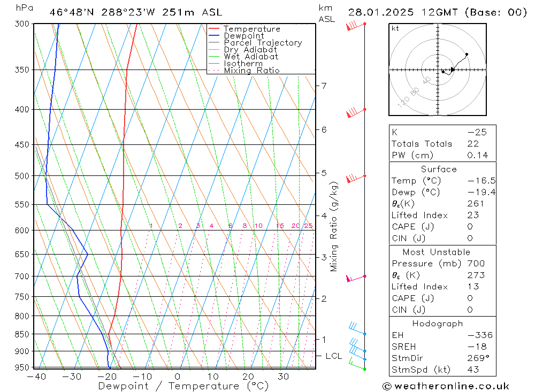Click the mixing ratio label 1

151,226
